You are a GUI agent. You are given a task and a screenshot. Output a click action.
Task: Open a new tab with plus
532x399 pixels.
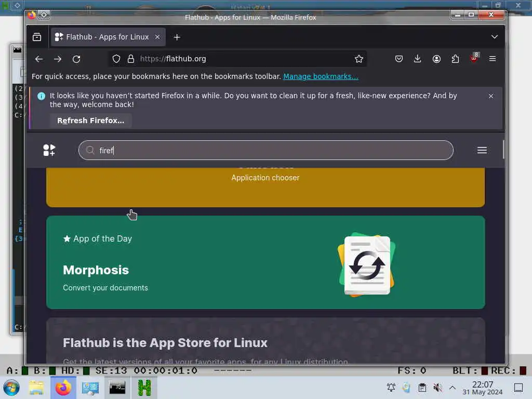click(177, 37)
